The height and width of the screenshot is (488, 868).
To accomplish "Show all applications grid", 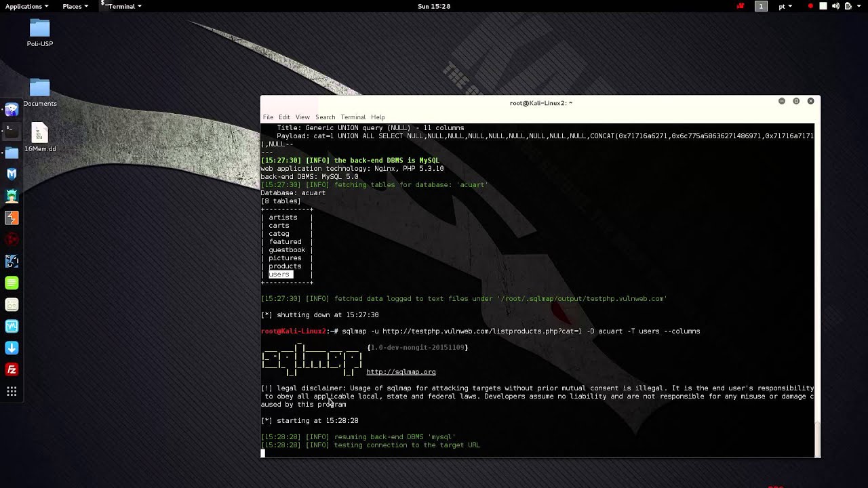I will 12,391.
